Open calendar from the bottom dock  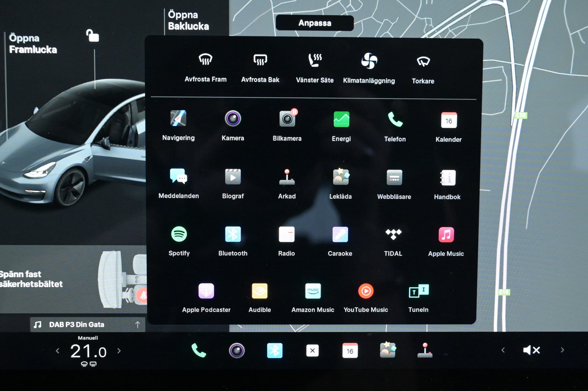(x=350, y=351)
